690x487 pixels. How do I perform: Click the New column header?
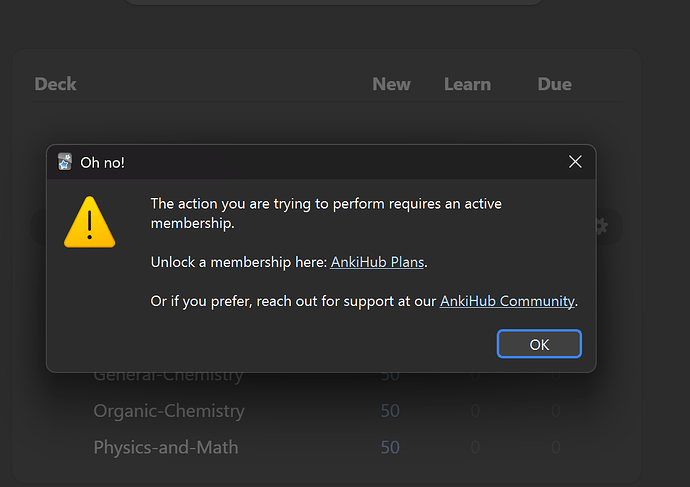click(x=391, y=84)
